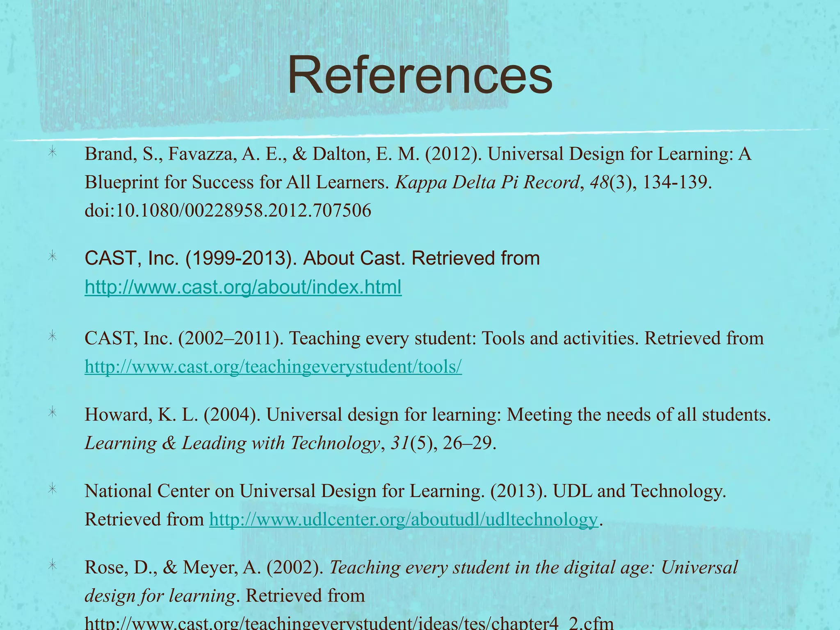840x630 pixels.
Task: Open the cast.org teachingeverystudent/tools link
Action: (x=273, y=366)
